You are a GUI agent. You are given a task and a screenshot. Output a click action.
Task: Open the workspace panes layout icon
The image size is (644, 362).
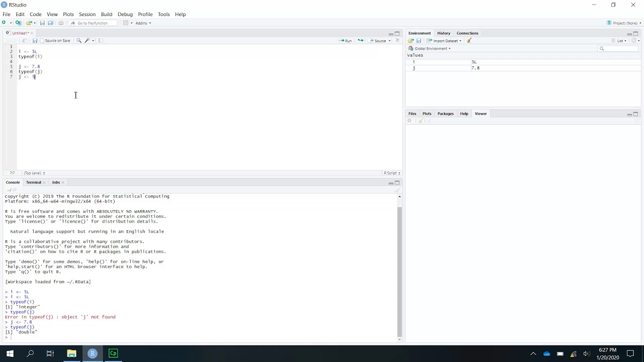click(x=126, y=23)
